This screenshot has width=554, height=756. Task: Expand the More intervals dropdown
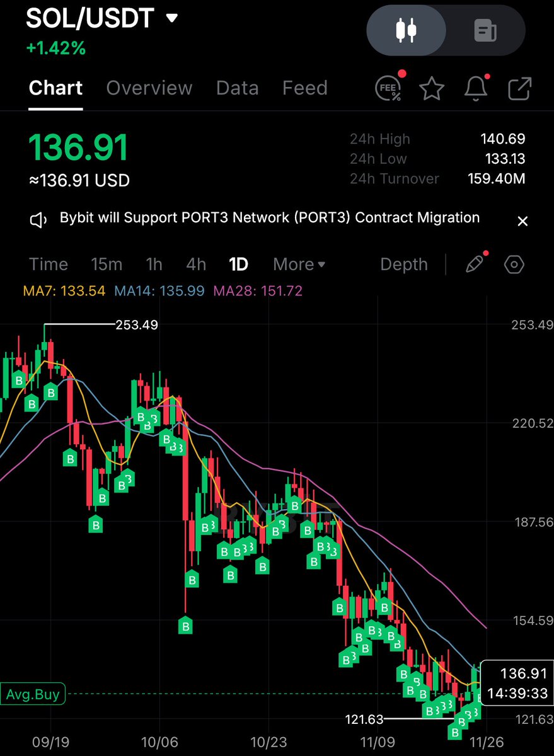(x=299, y=265)
